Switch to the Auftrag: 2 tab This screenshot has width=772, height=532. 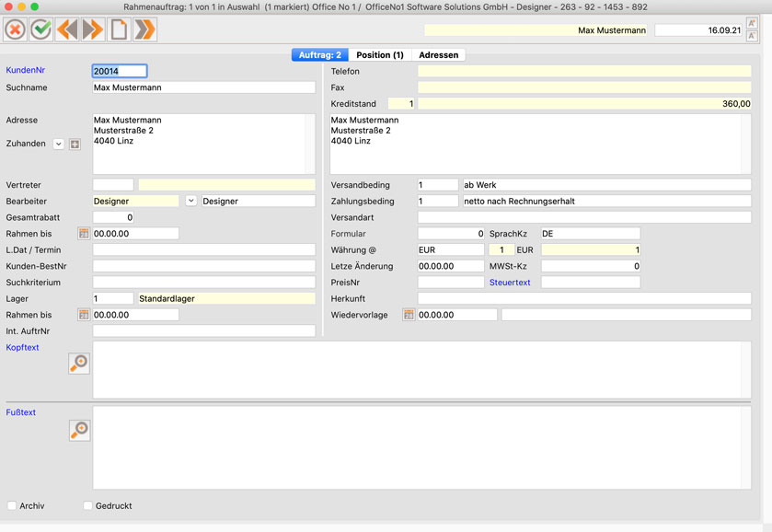point(320,54)
